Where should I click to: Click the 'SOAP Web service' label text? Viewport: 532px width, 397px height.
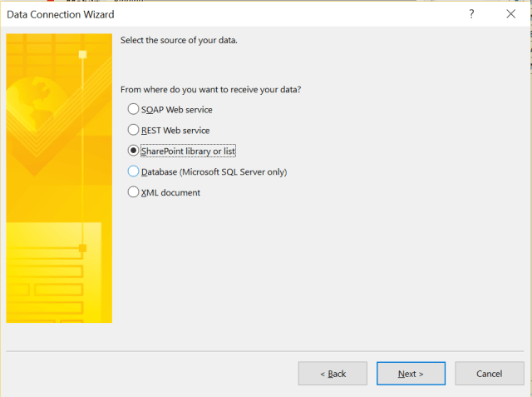point(176,109)
